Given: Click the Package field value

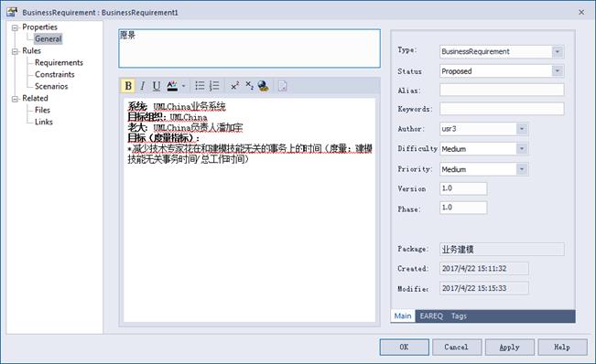Looking at the screenshot, I should pyautogui.click(x=502, y=250).
